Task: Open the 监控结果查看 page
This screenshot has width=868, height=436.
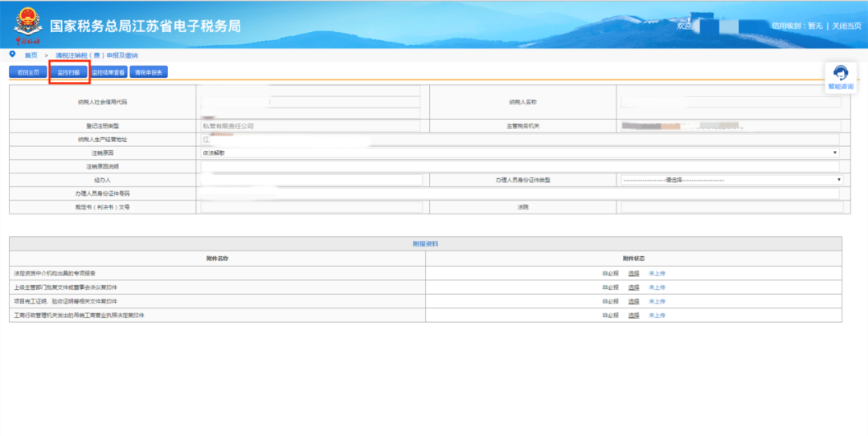Action: 108,72
